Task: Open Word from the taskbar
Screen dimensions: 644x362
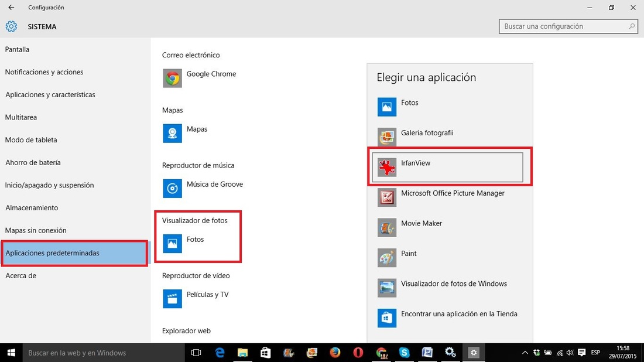Action: click(427, 353)
